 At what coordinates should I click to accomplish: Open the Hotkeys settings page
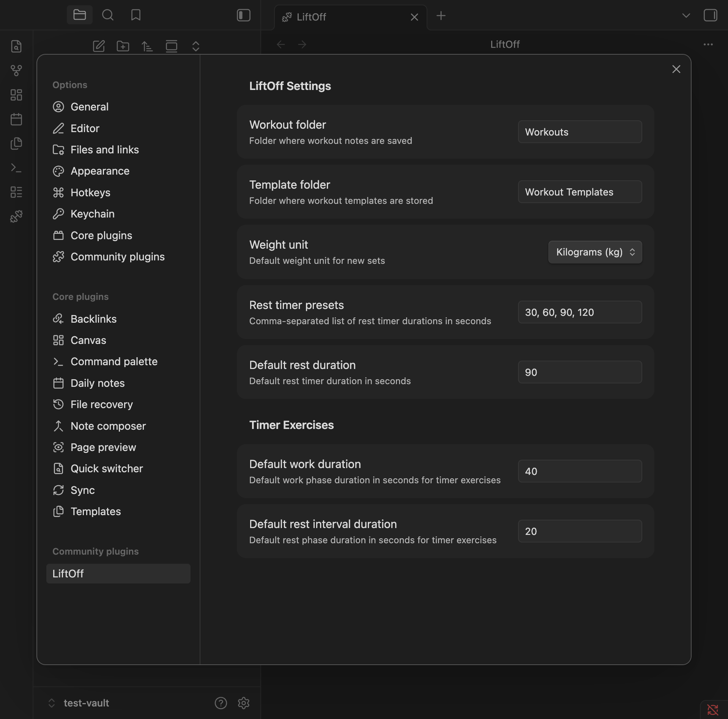click(90, 192)
